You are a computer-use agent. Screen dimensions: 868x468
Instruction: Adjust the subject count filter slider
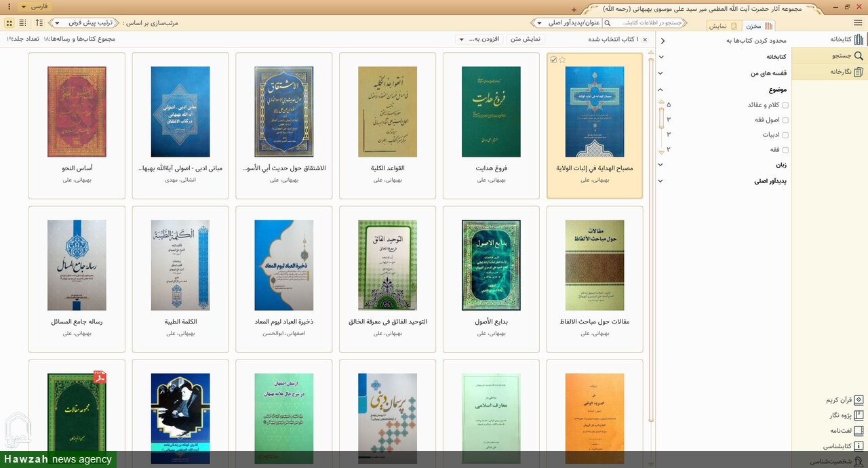(661, 117)
